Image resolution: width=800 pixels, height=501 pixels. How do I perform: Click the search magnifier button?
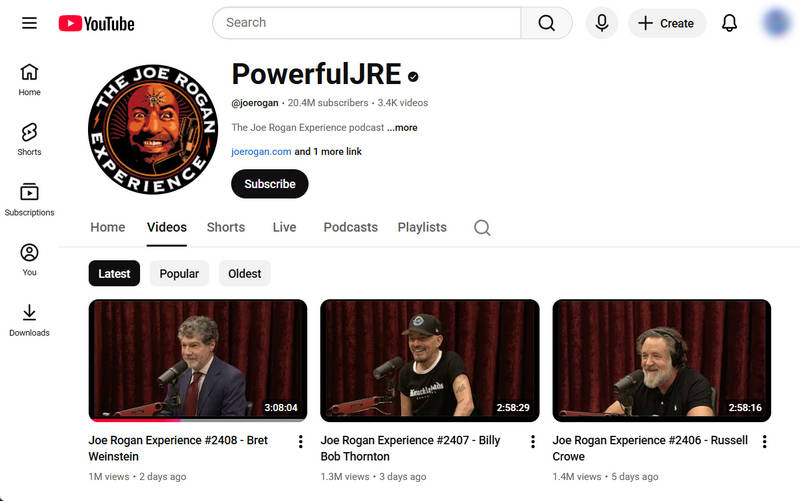(546, 23)
